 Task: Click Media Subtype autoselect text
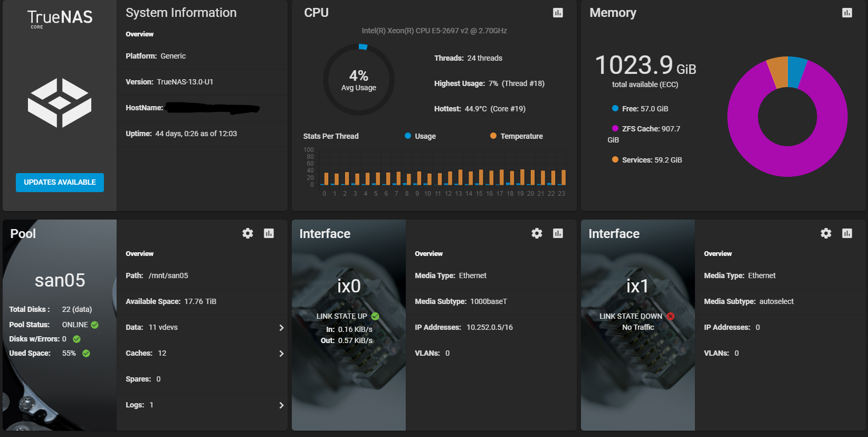749,301
